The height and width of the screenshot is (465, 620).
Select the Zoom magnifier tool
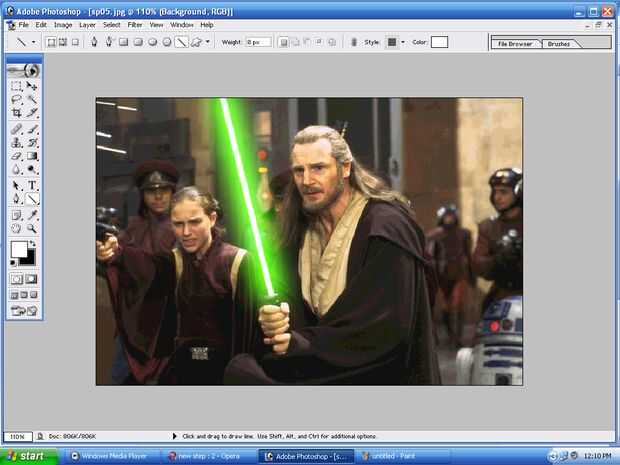(32, 228)
